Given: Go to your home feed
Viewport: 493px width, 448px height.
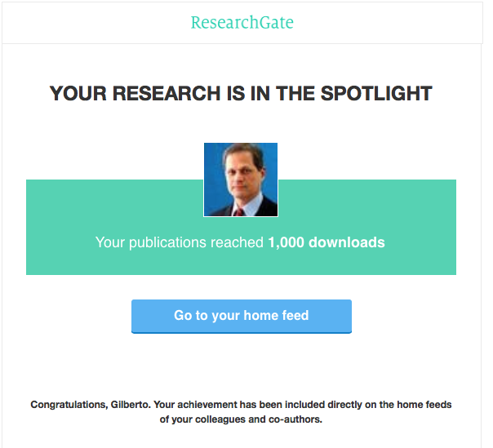Looking at the screenshot, I should (x=242, y=316).
